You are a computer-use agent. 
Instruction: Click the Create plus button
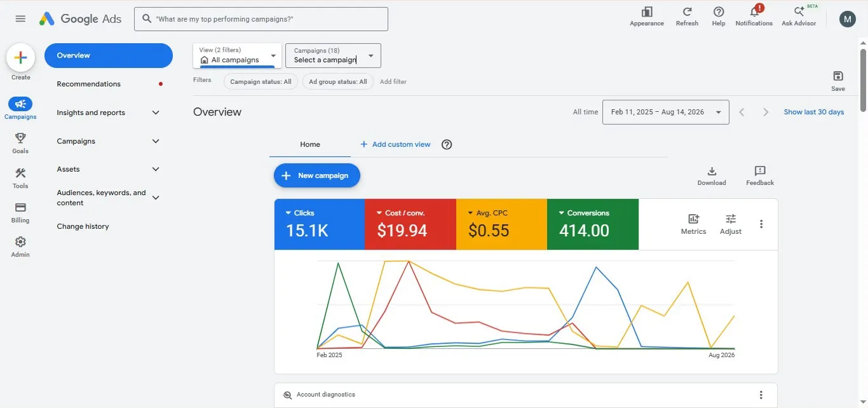click(20, 58)
